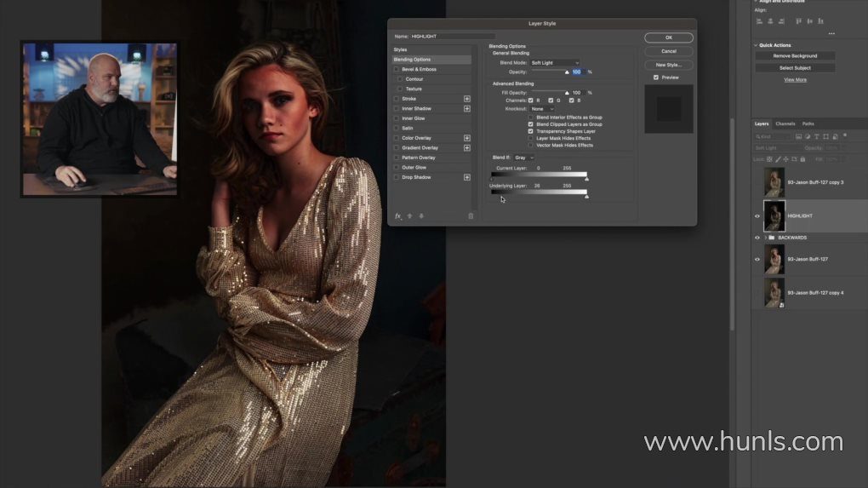Expand the BACKWARDS layer group

point(766,238)
